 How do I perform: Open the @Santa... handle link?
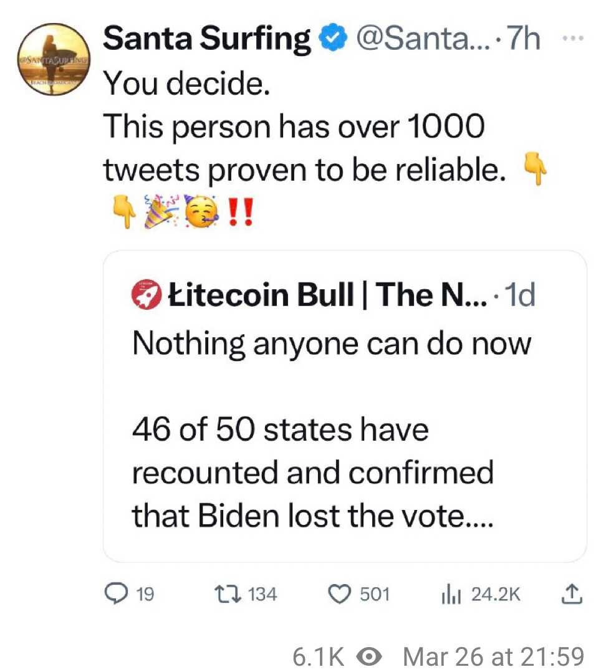coord(422,38)
